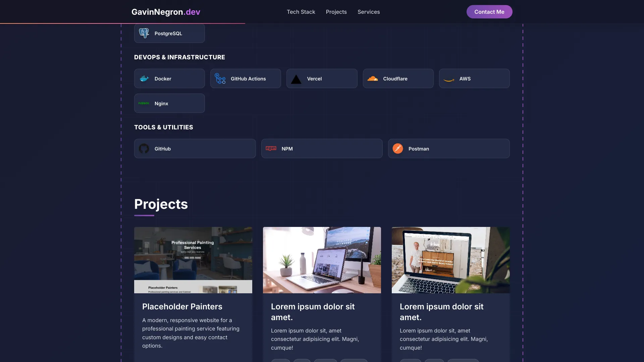Screen dimensions: 644x362
Task: Click the AWS logo icon
Action: click(x=448, y=80)
